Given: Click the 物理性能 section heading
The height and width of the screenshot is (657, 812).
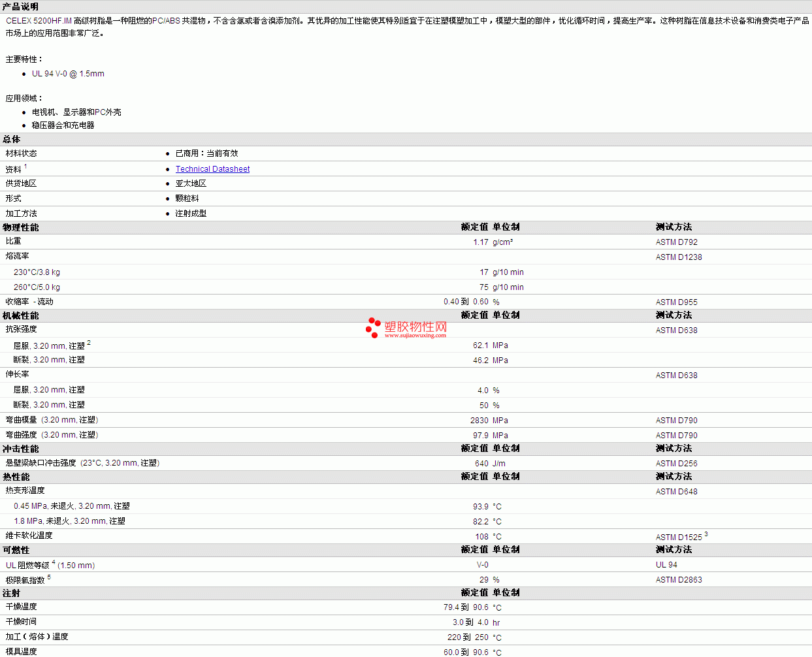Looking at the screenshot, I should (x=20, y=227).
